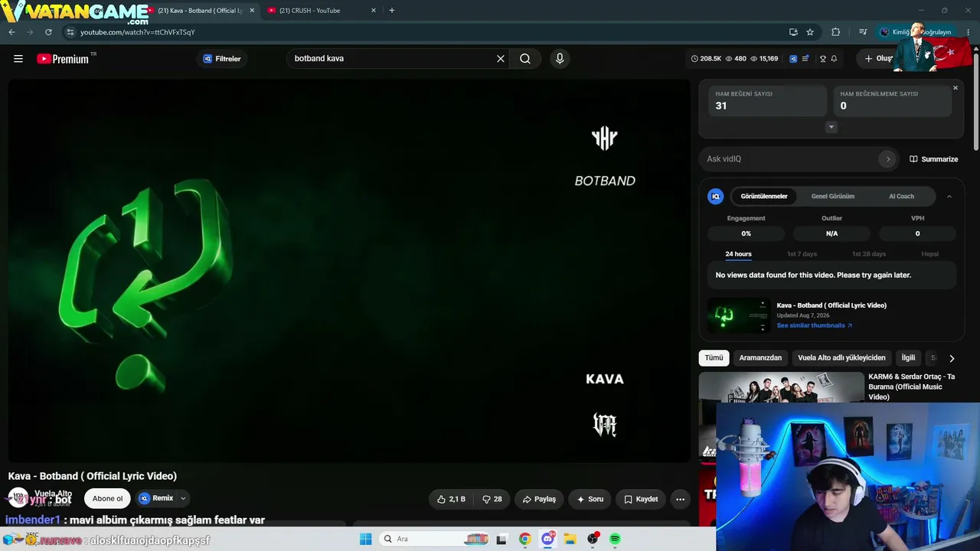Run search with the magnifier button
The image size is (980, 551).
[525, 59]
